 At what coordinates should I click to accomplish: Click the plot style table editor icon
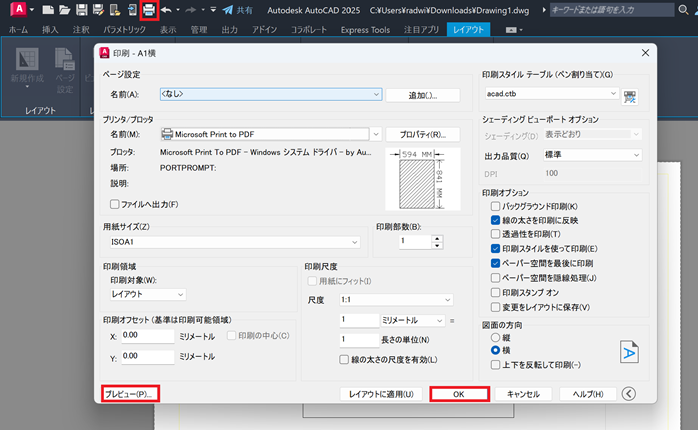[x=629, y=97]
